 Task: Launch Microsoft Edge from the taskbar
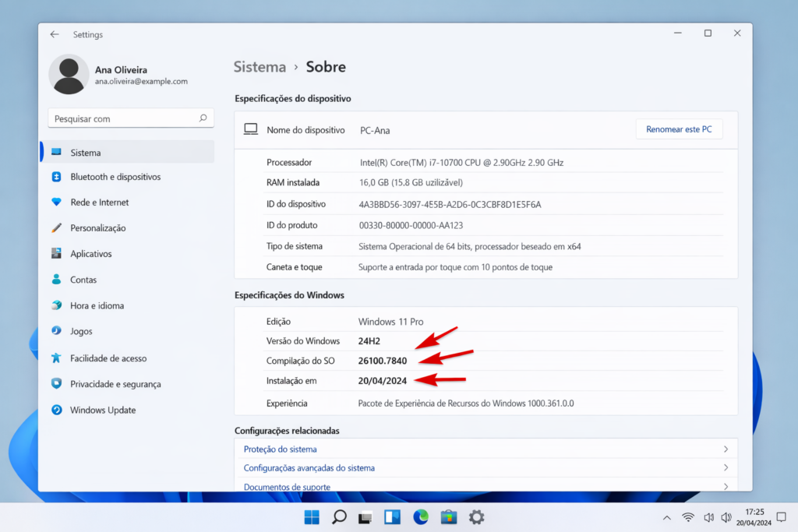point(420,516)
